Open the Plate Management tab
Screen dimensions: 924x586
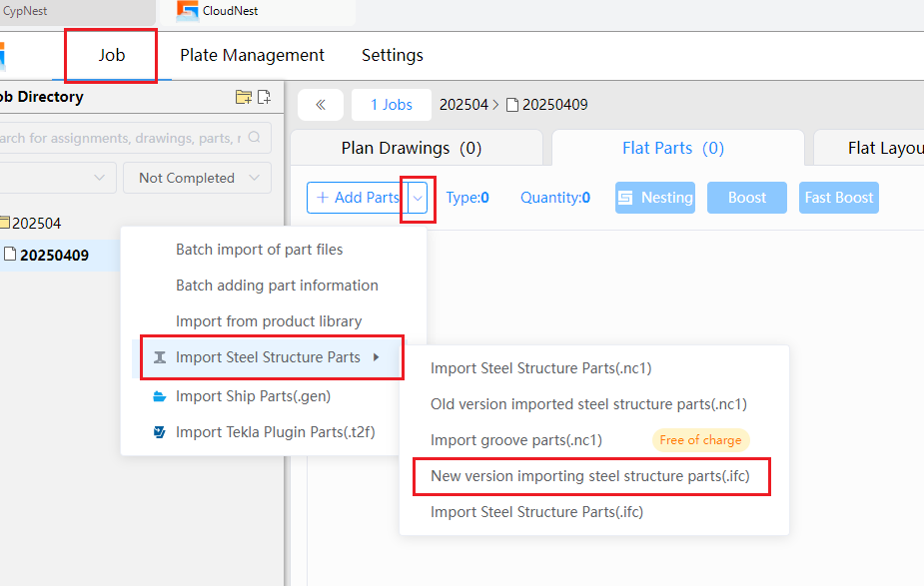click(252, 55)
